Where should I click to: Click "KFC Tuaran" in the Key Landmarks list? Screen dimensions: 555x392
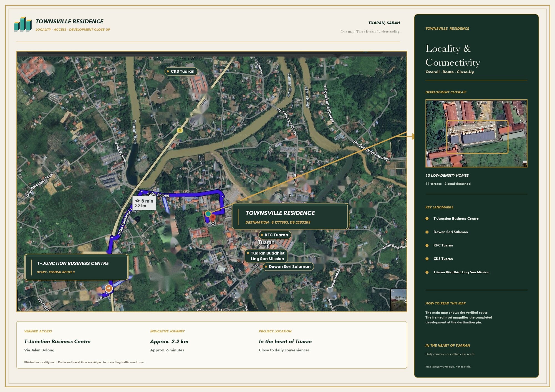[x=443, y=245]
